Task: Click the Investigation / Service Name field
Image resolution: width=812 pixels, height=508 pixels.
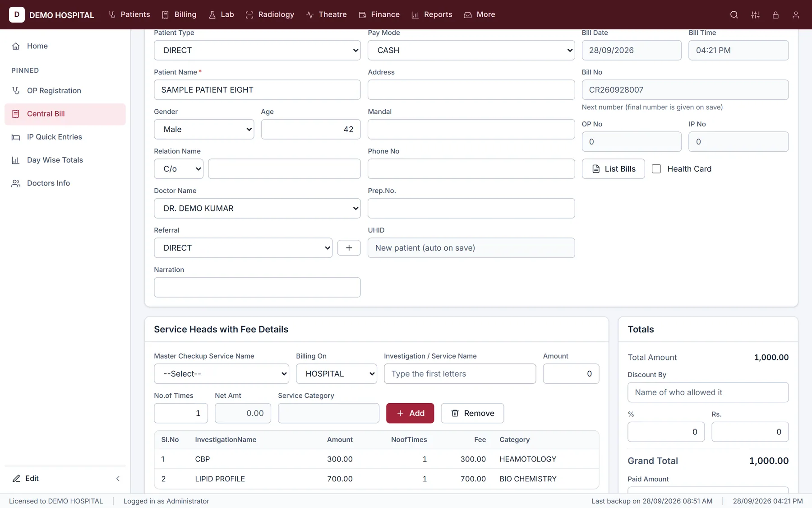Action: [460, 374]
